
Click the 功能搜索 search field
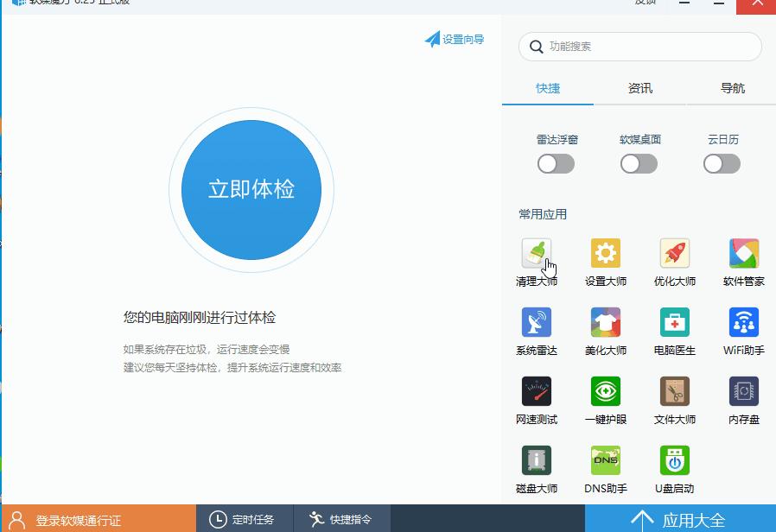[x=639, y=46]
